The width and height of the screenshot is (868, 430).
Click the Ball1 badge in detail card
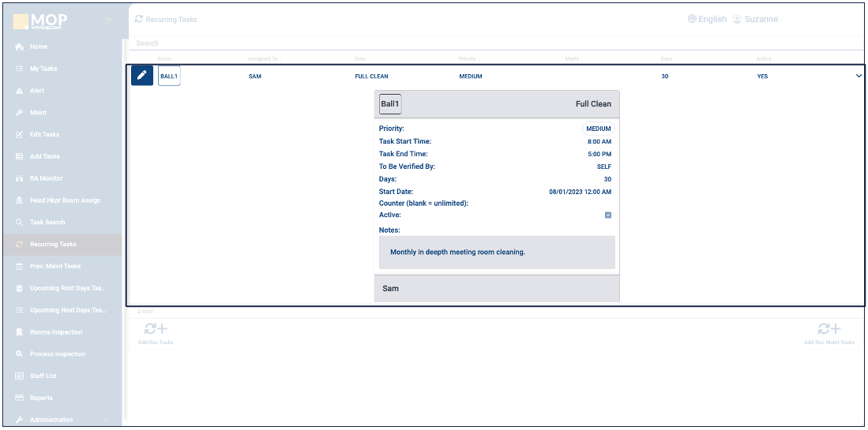[x=390, y=104]
